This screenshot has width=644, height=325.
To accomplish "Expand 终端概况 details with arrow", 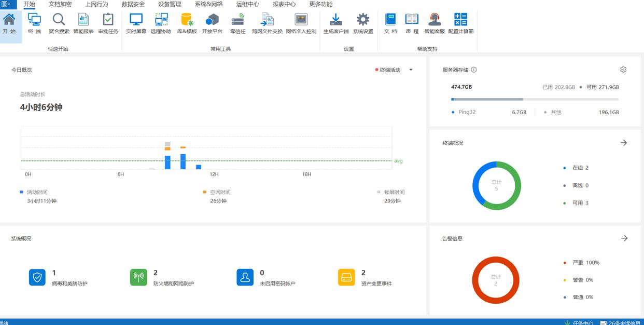I will click(x=624, y=143).
